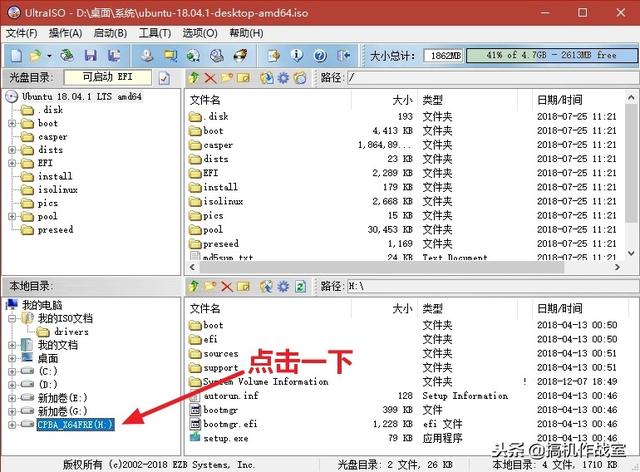Click the Up icon in the local directory toolbar
640x472 pixels.
(x=194, y=286)
